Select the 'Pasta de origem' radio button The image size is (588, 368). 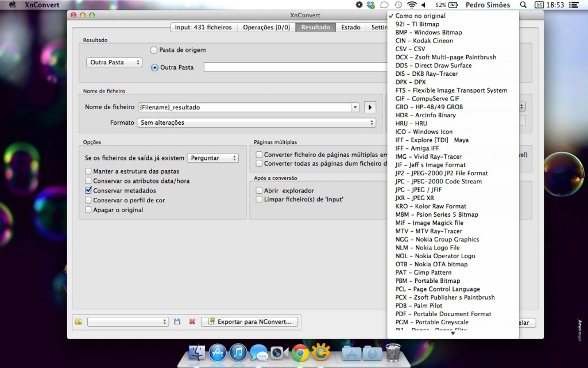[x=154, y=50]
